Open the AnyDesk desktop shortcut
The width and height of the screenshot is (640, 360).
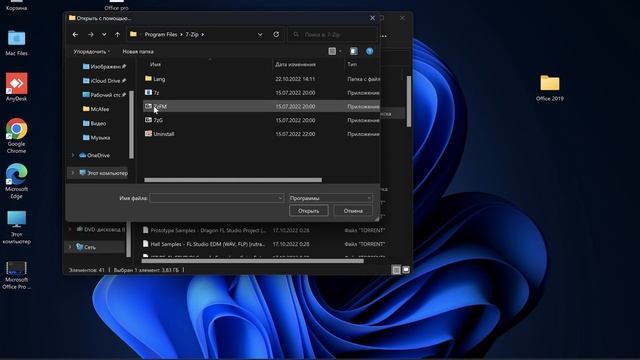coord(16,87)
